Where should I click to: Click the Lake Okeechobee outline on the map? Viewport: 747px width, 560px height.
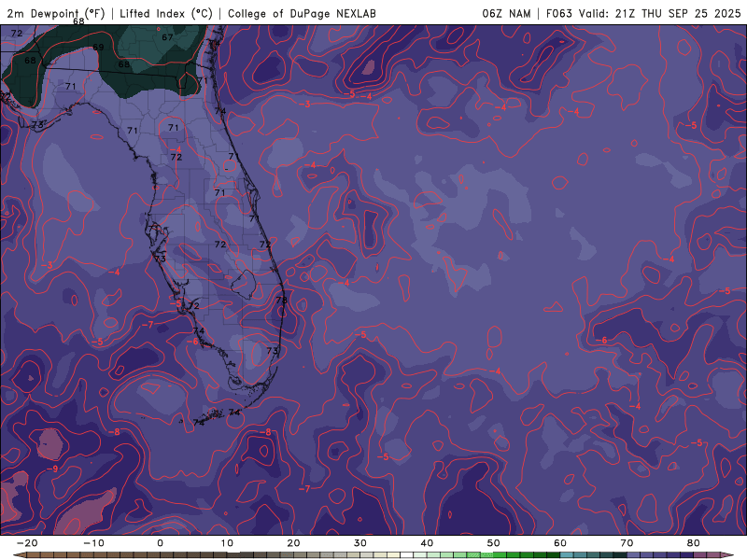click(244, 285)
